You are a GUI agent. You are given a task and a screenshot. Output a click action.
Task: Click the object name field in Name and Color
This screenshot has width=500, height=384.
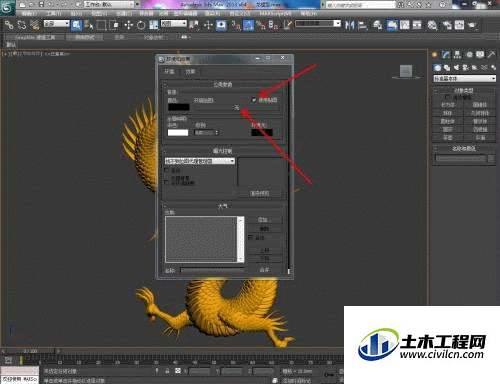[461, 158]
